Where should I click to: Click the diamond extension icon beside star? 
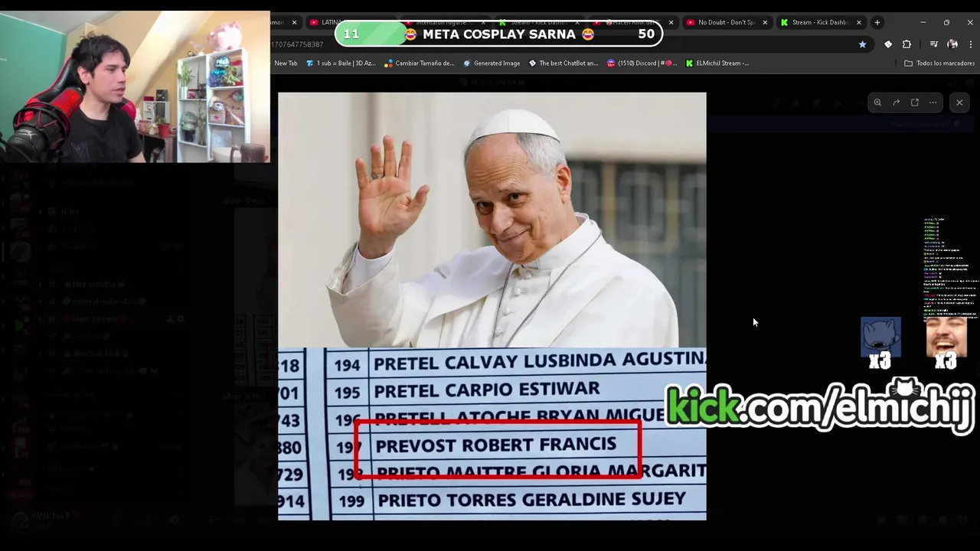pyautogui.click(x=888, y=44)
